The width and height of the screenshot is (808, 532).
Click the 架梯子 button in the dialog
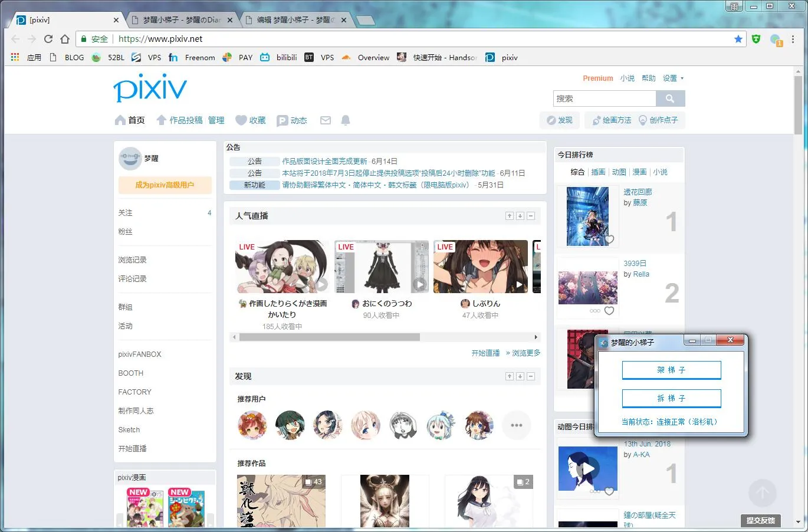pos(671,370)
